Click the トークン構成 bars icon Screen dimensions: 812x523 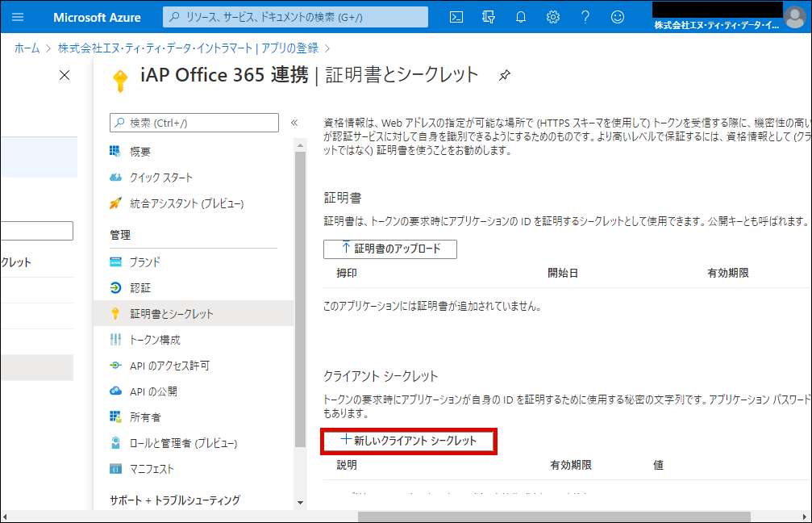click(x=115, y=340)
